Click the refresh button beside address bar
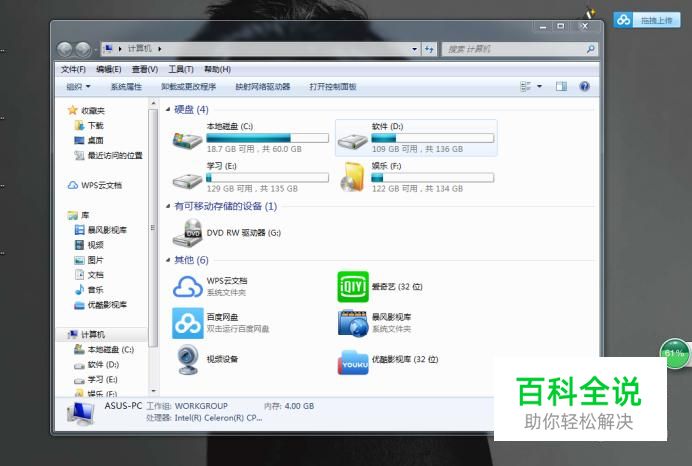 click(x=429, y=49)
